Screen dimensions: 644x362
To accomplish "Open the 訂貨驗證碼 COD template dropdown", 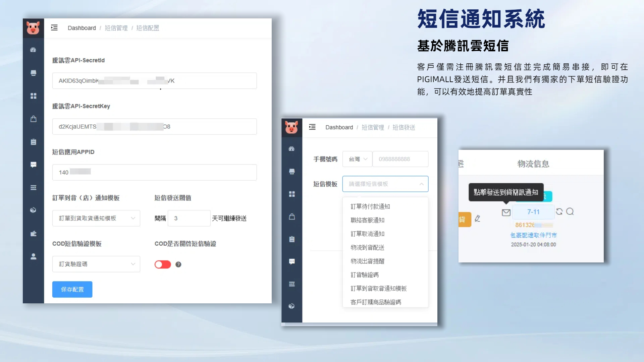I will coord(96,264).
